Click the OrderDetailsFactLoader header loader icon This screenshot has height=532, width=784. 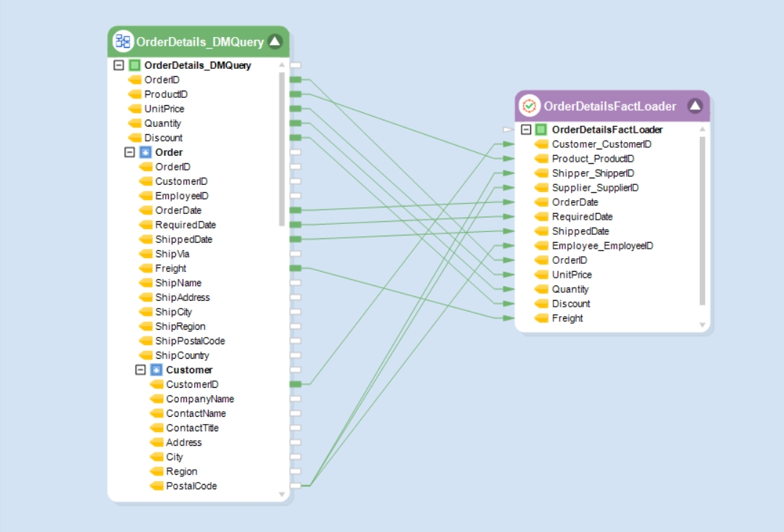(x=530, y=106)
